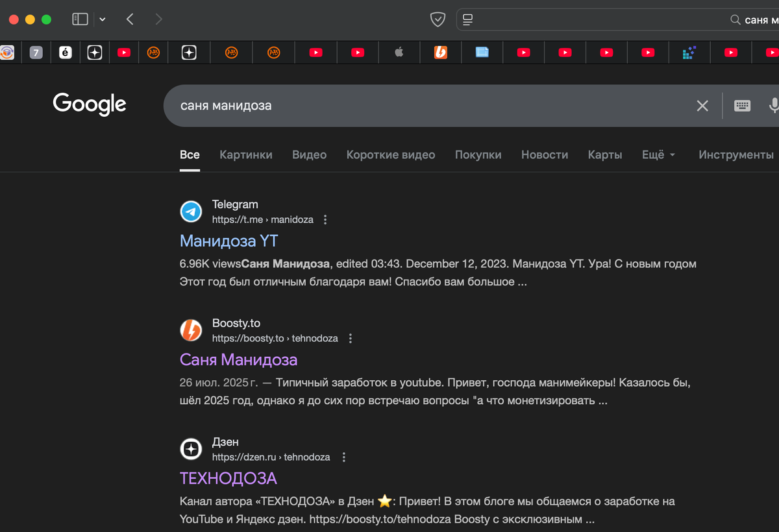Open more options for Telegram result
This screenshot has width=779, height=532.
tap(325, 219)
